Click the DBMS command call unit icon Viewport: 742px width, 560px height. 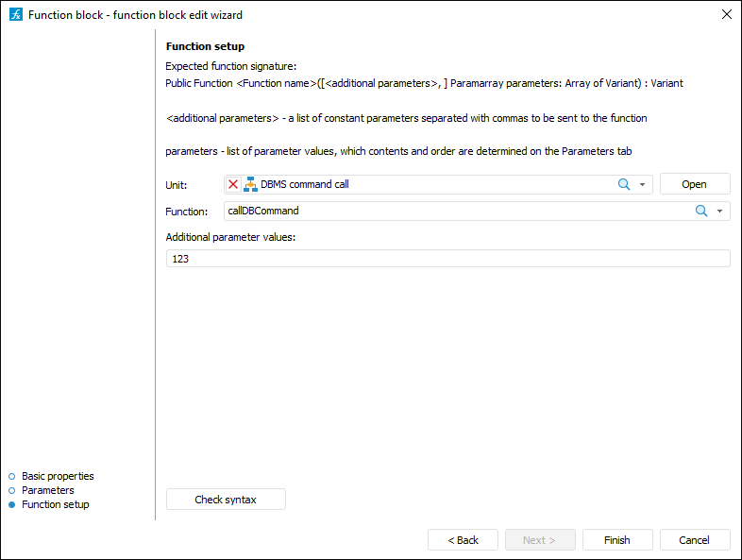point(250,185)
